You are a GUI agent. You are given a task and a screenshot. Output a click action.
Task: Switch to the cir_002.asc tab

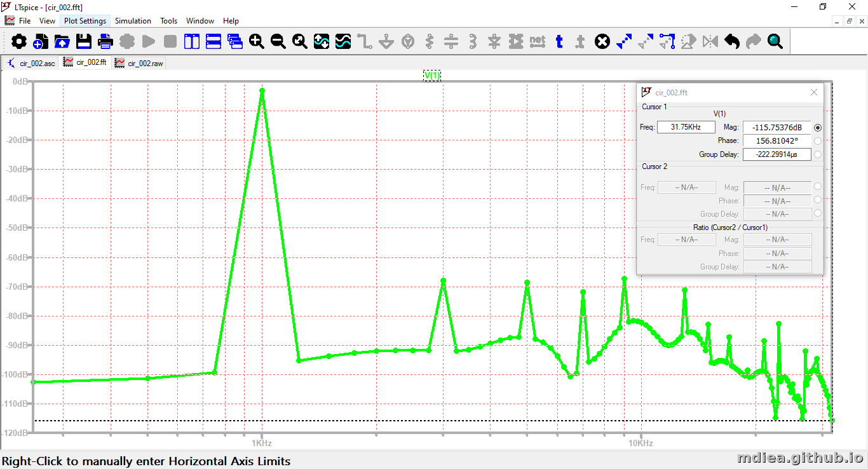pyautogui.click(x=31, y=63)
